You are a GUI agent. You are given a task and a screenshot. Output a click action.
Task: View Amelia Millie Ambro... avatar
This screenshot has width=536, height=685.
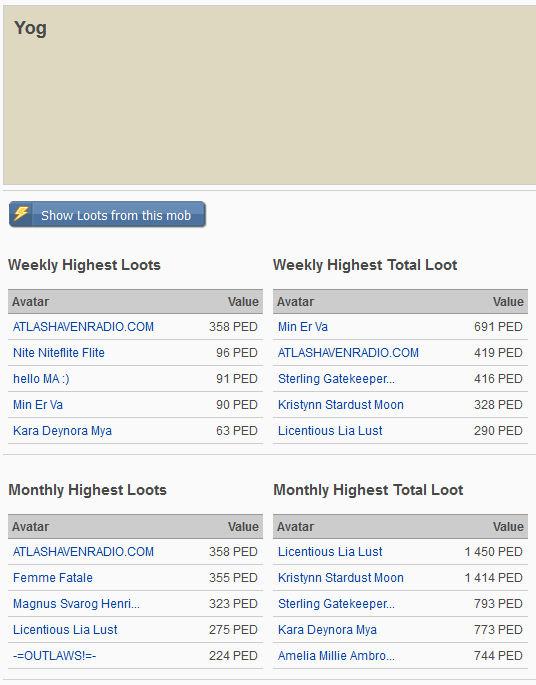click(x=336, y=656)
